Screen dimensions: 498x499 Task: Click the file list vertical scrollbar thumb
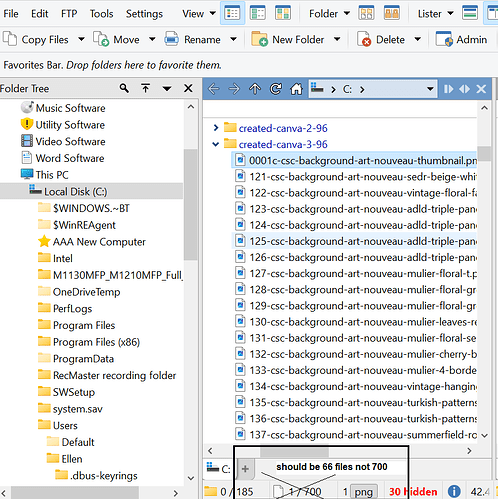tap(484, 153)
